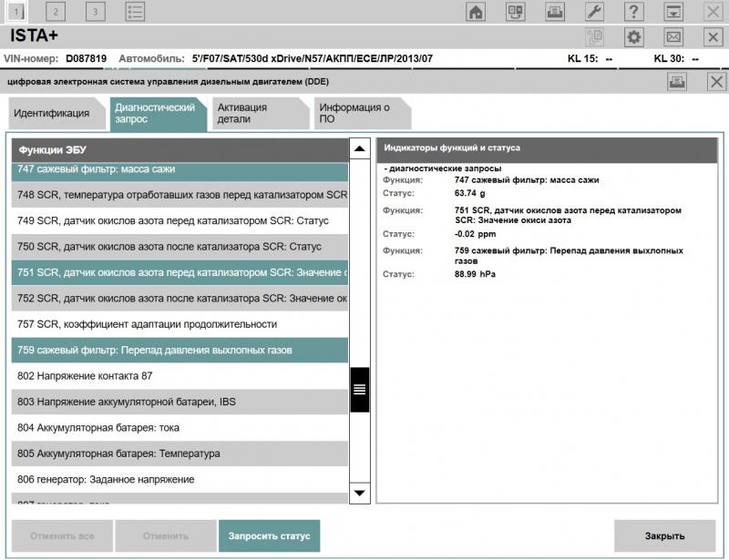Close the DDE control unit dialog
This screenshot has height=560, width=729.
tap(716, 82)
